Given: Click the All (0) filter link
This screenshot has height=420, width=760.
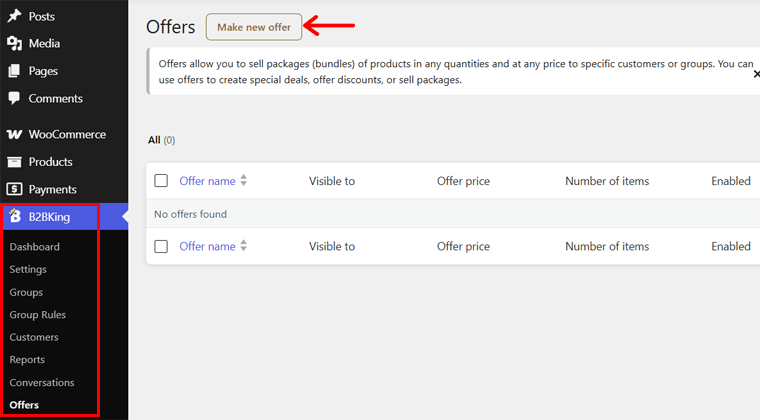Looking at the screenshot, I should tap(161, 140).
